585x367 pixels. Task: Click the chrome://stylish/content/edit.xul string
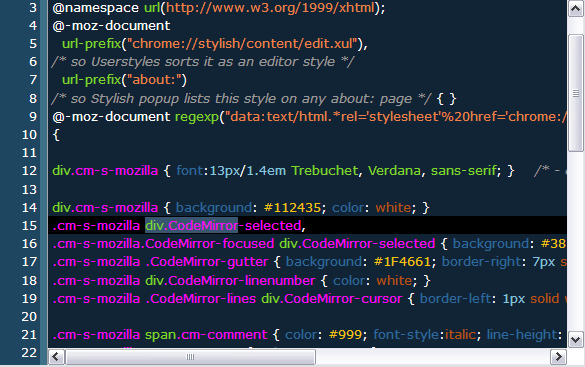(242, 44)
